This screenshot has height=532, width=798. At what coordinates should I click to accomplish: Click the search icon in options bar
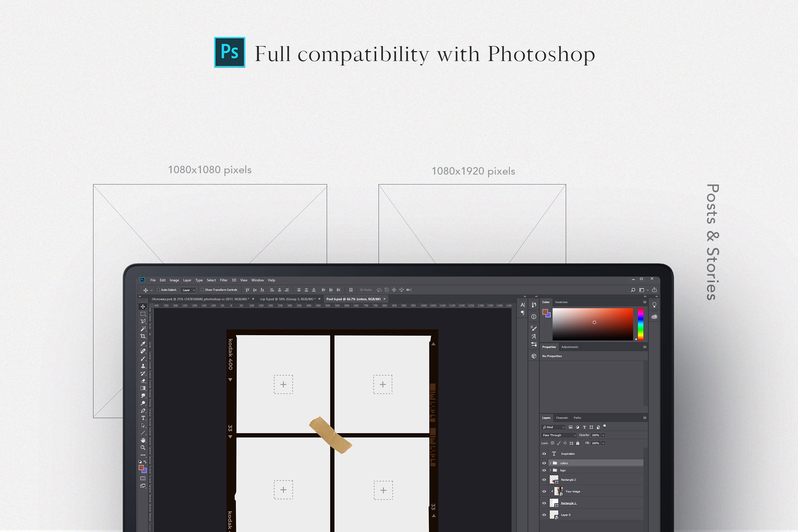(x=633, y=290)
